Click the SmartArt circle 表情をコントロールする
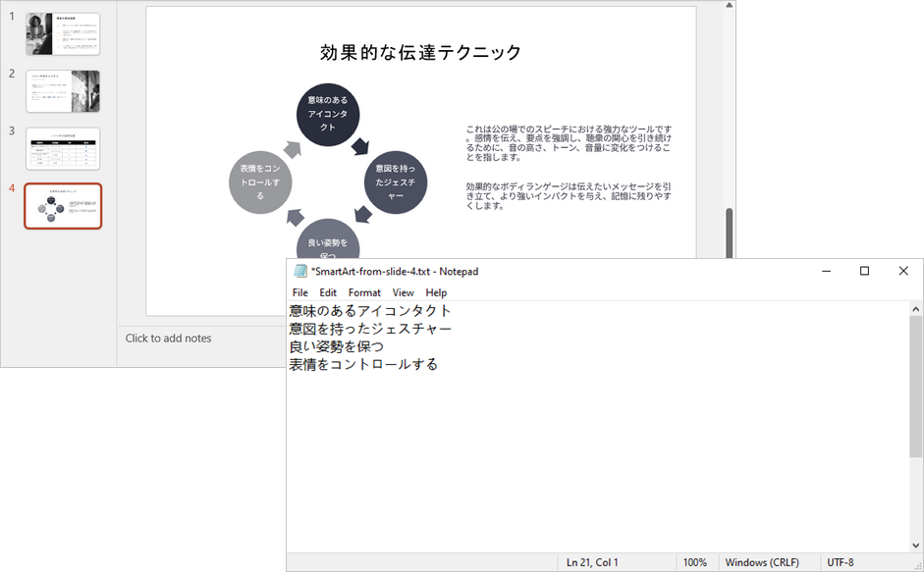This screenshot has height=572, width=924. click(260, 182)
